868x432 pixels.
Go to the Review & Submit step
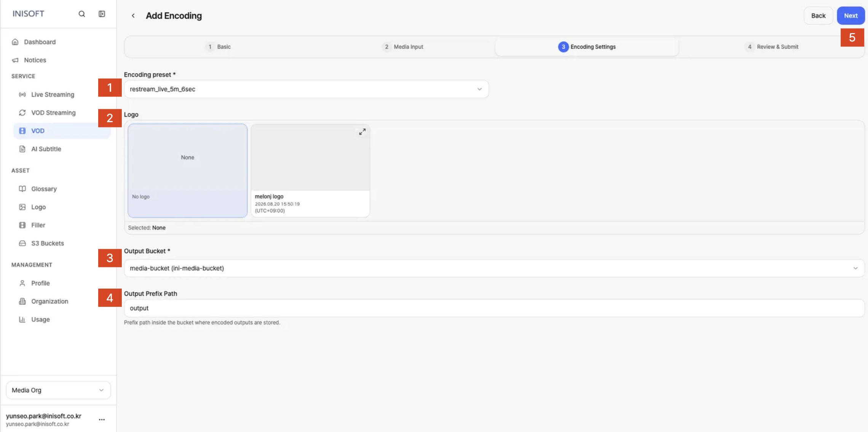771,47
